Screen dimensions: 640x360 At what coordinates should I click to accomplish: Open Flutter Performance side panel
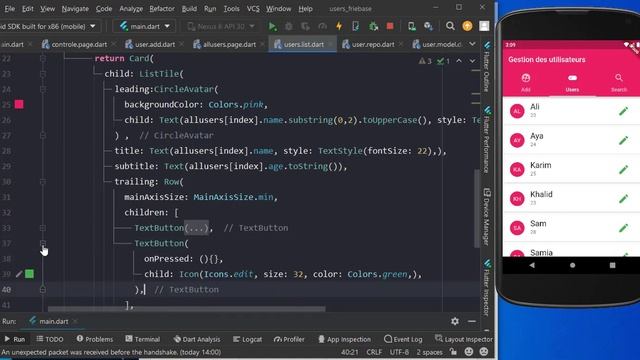pyautogui.click(x=487, y=140)
